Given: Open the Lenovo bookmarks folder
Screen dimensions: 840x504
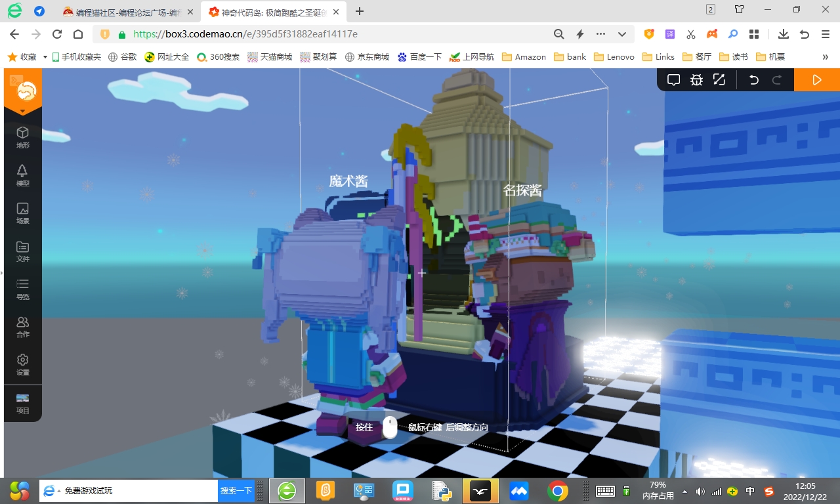Looking at the screenshot, I should point(614,57).
